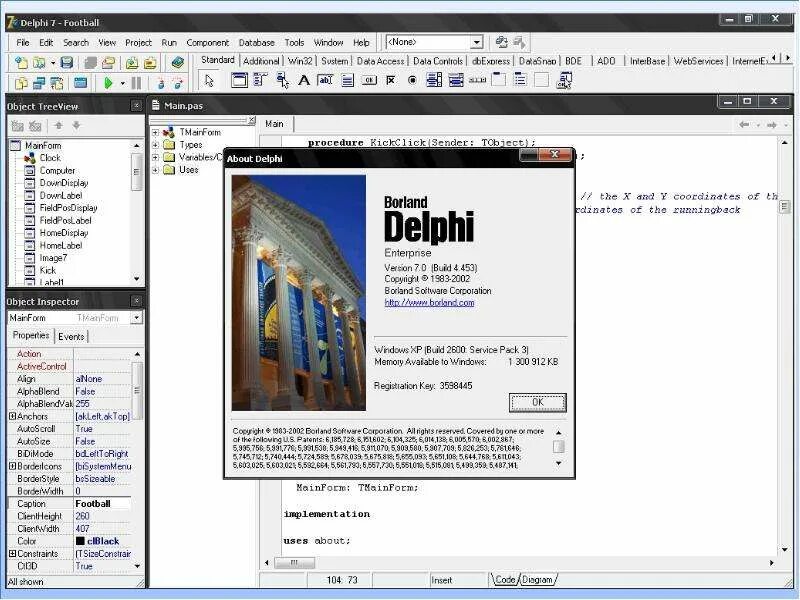Expand the Anchors property

point(12,416)
